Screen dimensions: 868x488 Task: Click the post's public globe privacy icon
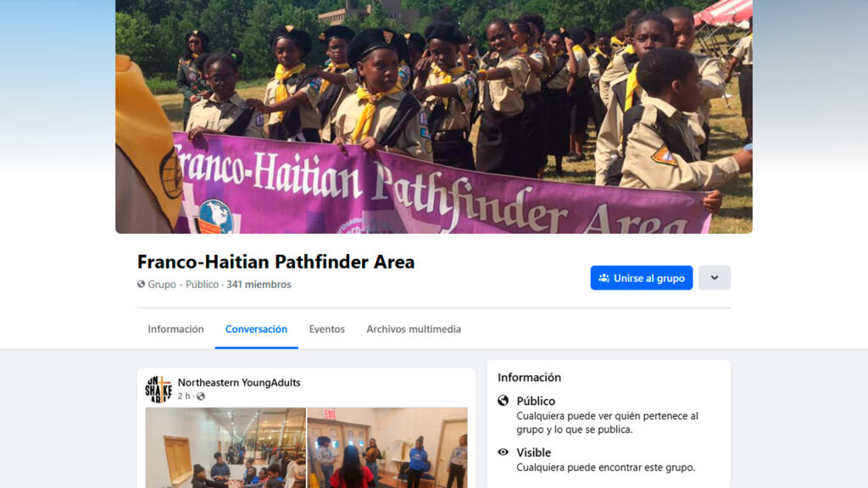pos(201,396)
